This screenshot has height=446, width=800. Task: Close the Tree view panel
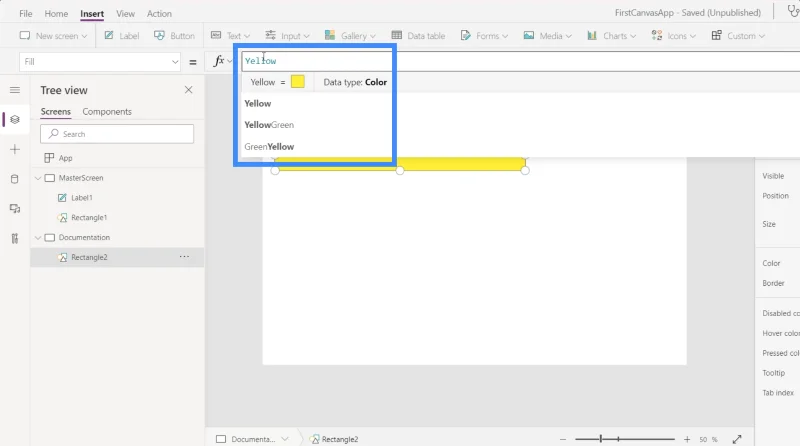point(188,90)
